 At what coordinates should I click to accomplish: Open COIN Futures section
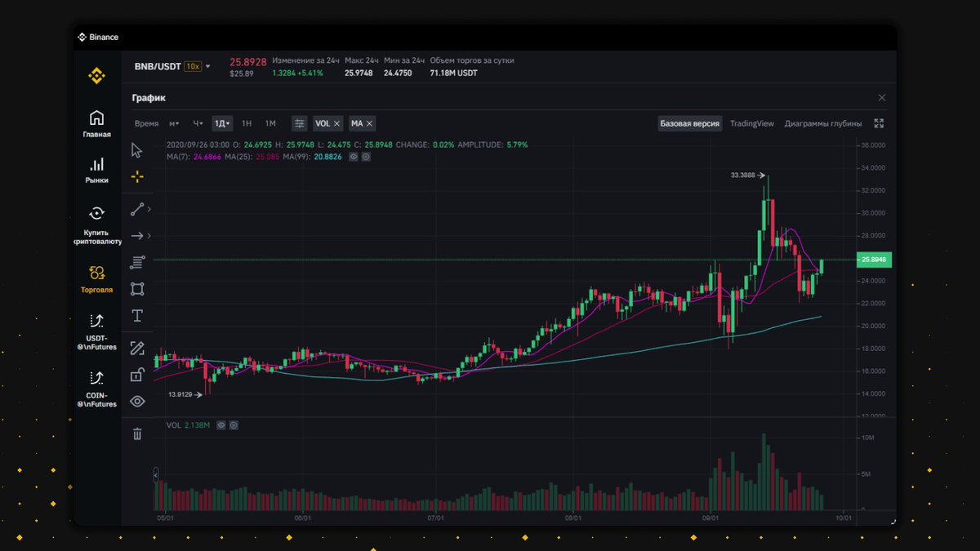point(96,389)
